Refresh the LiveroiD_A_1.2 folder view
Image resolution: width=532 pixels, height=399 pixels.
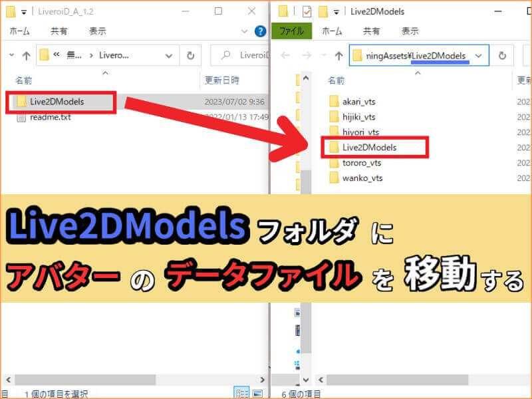coord(191,55)
